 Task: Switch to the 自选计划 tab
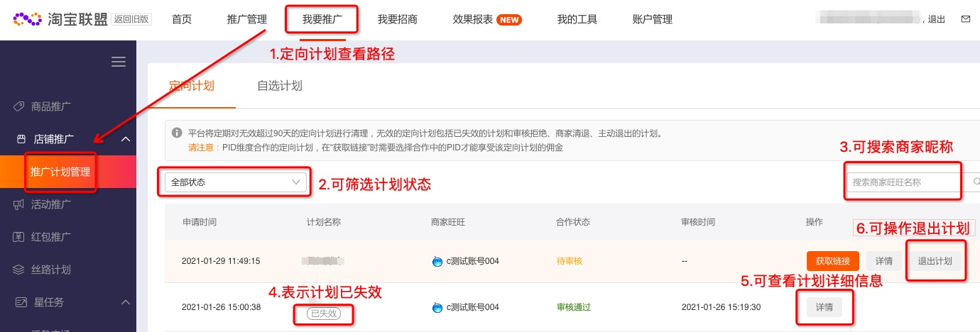click(x=280, y=86)
